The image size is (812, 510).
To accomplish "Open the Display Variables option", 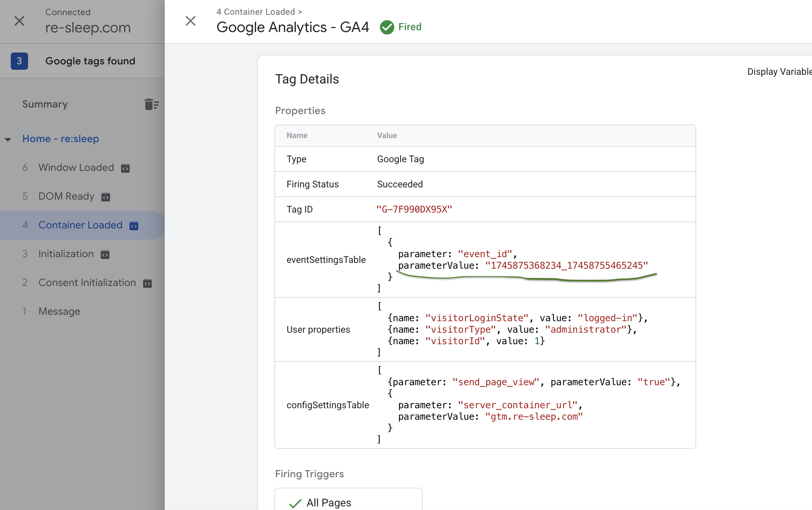I will pyautogui.click(x=779, y=72).
